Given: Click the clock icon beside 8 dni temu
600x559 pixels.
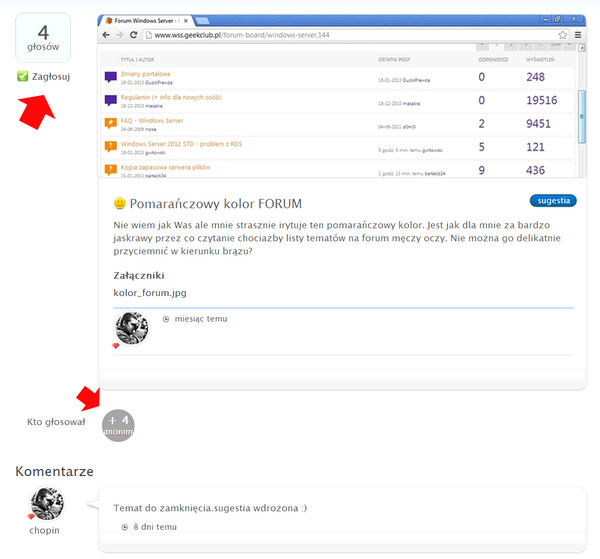Looking at the screenshot, I should coord(124,527).
